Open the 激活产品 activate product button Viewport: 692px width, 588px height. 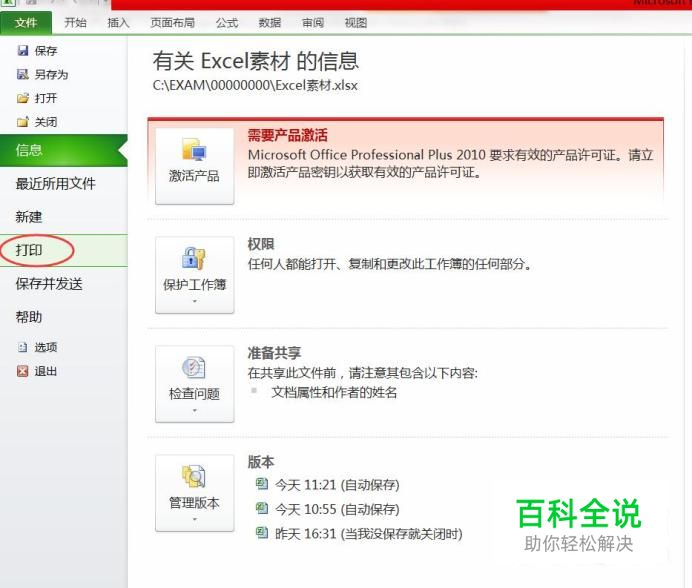point(195,166)
